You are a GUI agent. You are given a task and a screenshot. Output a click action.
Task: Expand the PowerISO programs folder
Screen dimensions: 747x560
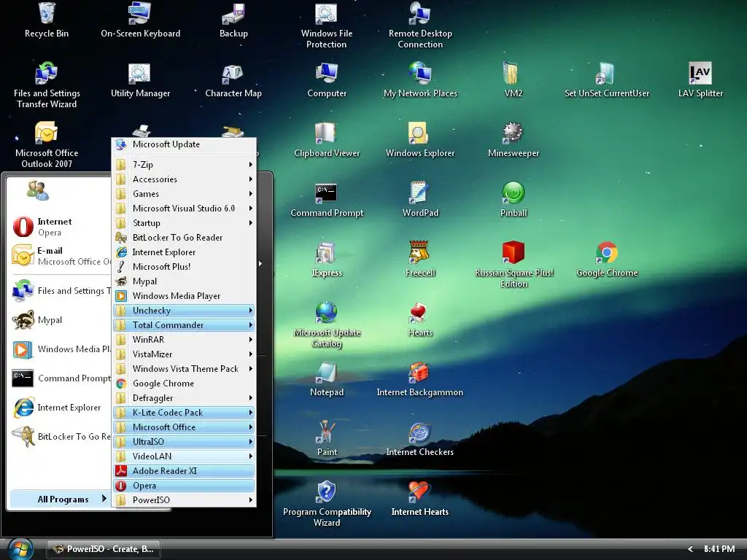(184, 500)
